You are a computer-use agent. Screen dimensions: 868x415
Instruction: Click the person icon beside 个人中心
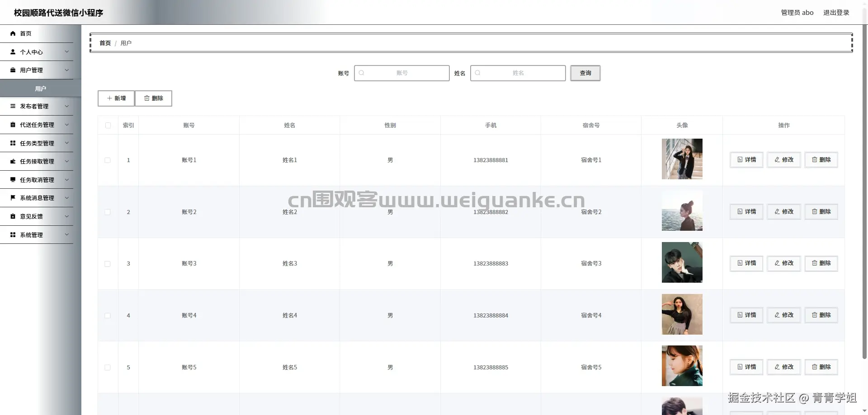click(x=13, y=52)
